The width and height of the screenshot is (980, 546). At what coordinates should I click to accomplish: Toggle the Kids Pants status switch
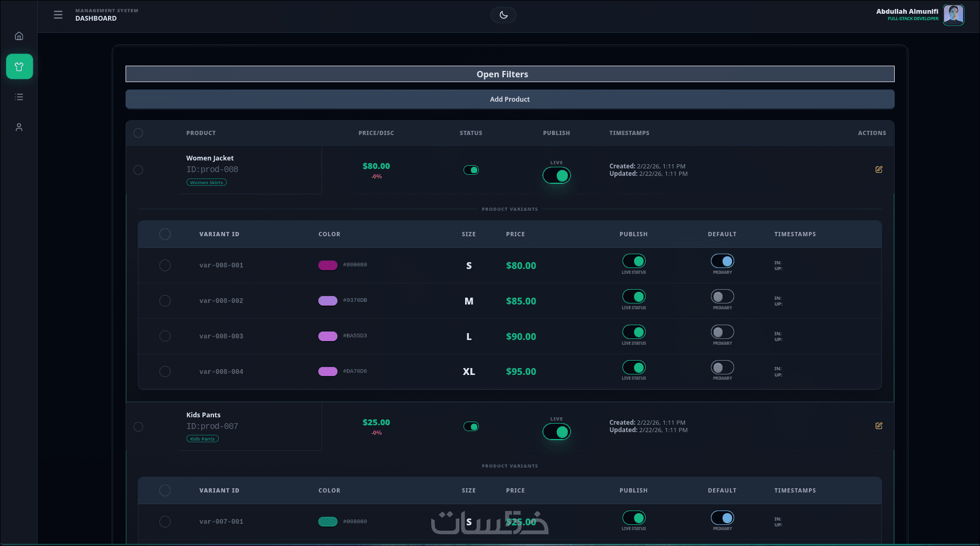click(471, 426)
